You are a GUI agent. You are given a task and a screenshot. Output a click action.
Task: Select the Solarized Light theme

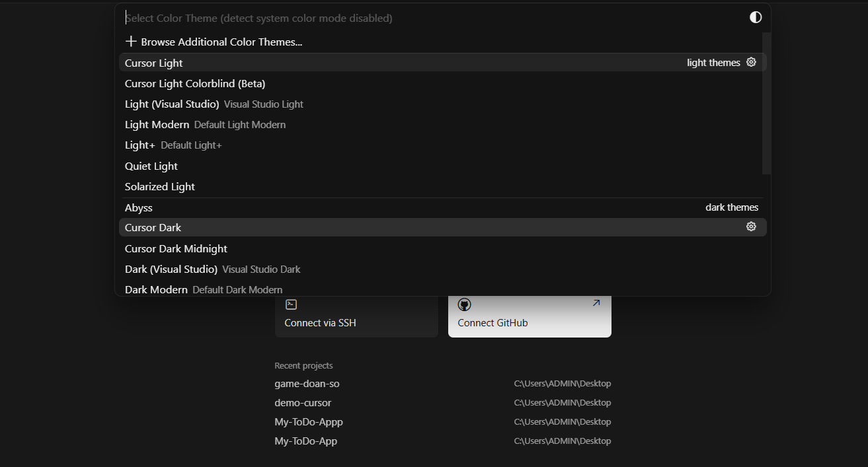click(442, 186)
